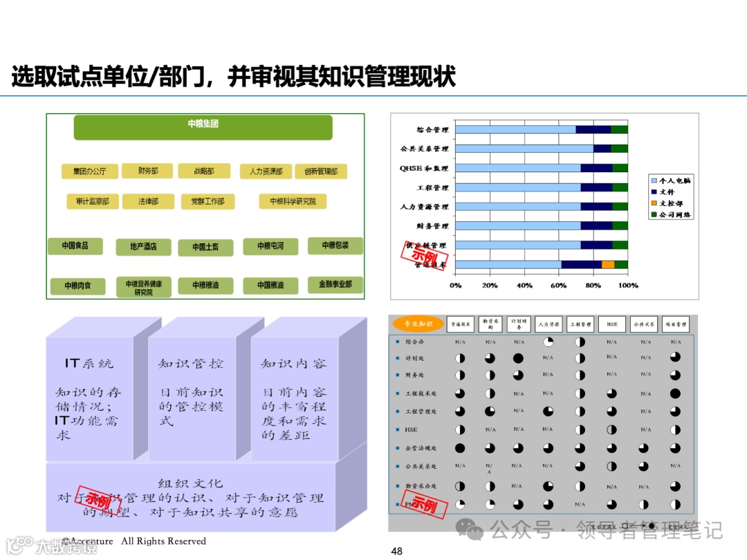Viewport: 747px width, 560px height.
Task: Click the 财务处 row label
Action: click(414, 375)
